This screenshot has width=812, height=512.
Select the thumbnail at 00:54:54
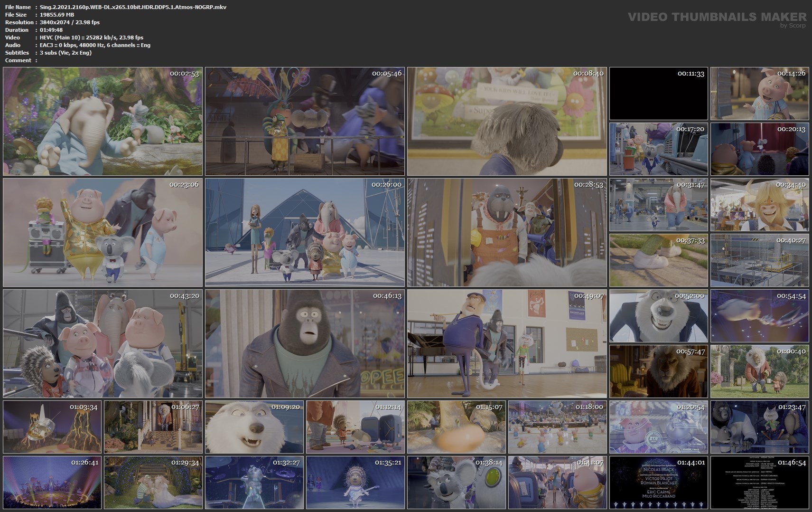760,316
